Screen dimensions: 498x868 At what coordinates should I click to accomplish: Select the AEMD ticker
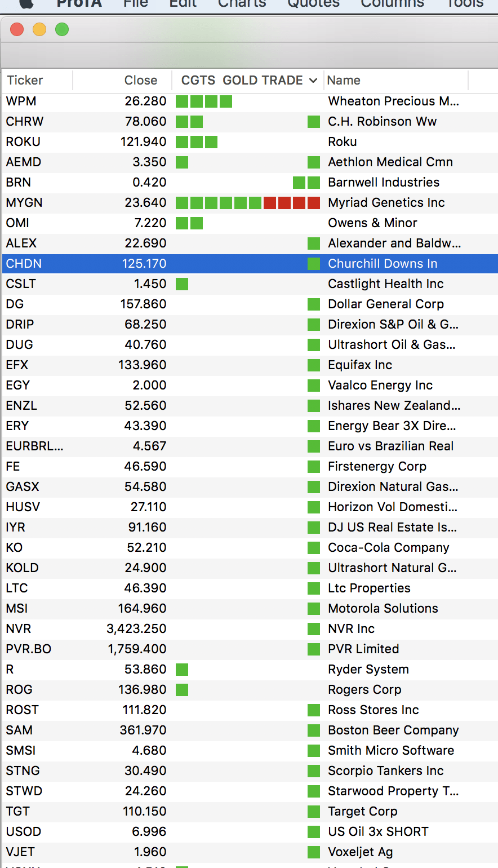tap(24, 162)
